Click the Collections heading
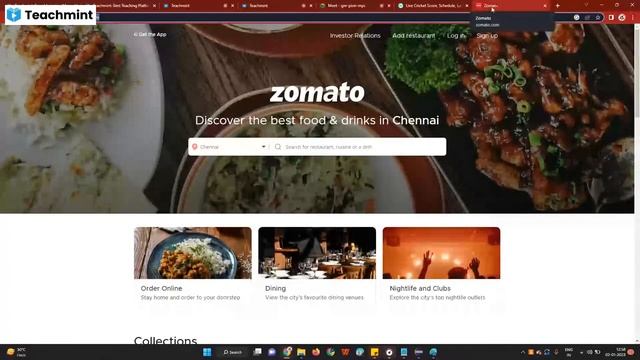 [165, 340]
